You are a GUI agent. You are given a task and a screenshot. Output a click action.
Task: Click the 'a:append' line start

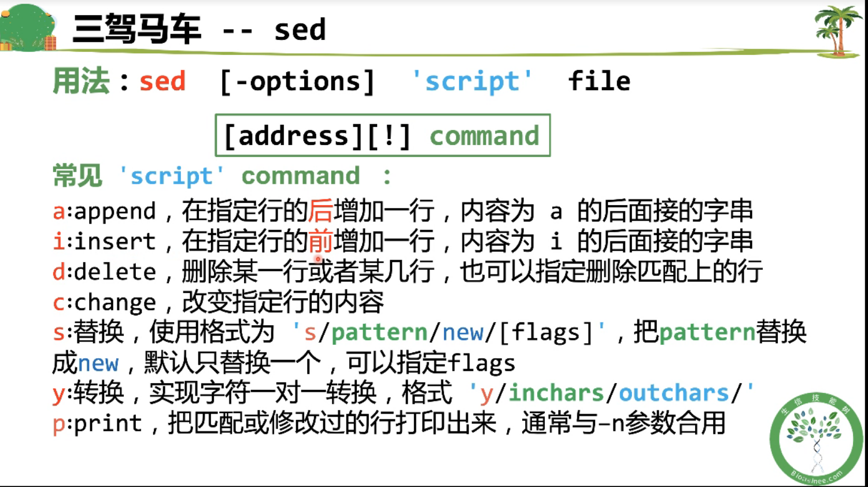pos(104,211)
